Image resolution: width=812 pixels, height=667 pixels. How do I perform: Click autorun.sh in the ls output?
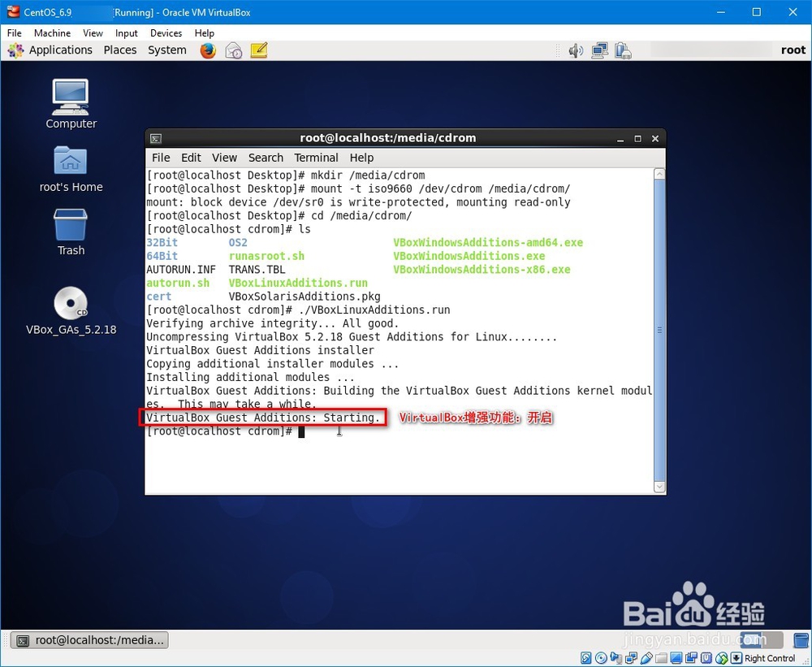(x=178, y=283)
